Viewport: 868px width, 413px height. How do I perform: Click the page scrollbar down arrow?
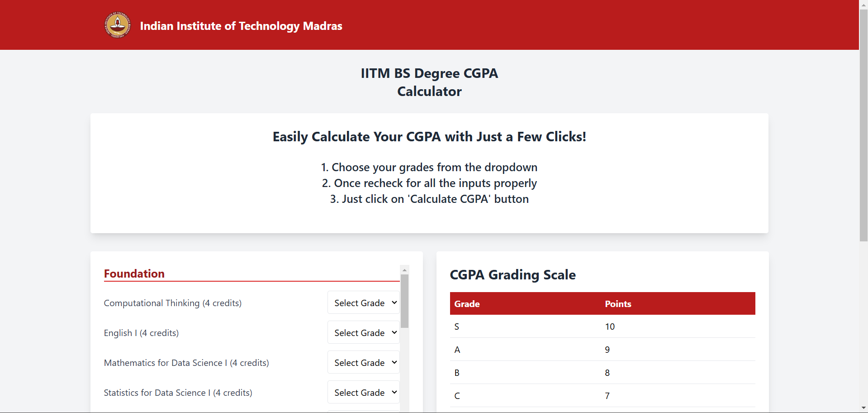[863, 408]
